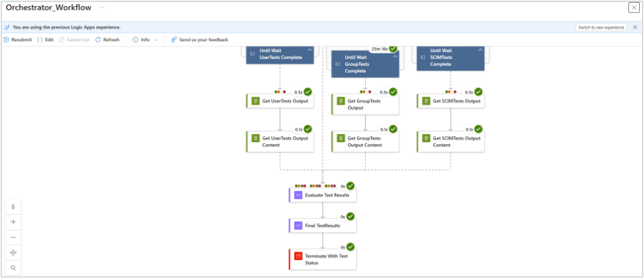Click the recenter canvas target icon

point(13,253)
